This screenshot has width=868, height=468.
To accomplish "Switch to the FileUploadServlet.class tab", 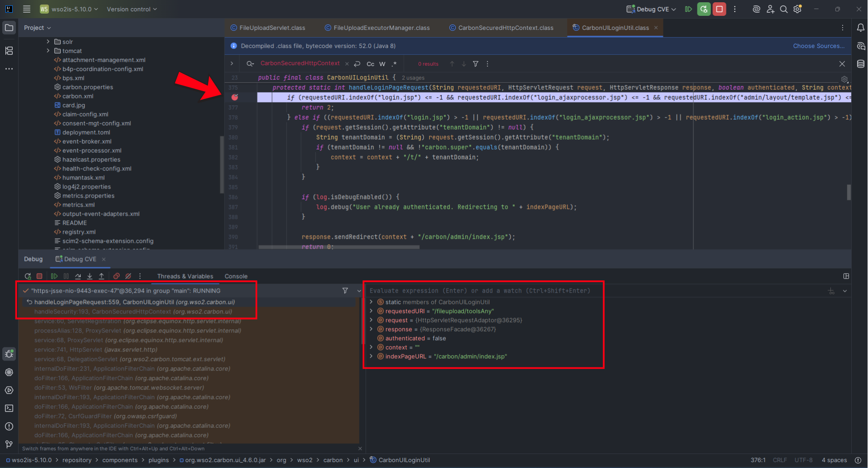I will [x=271, y=28].
